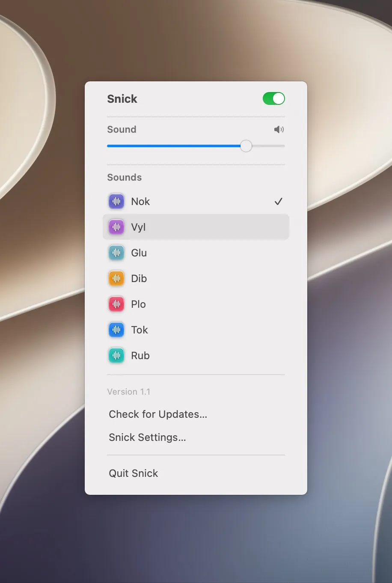Click the Snick title text

122,99
